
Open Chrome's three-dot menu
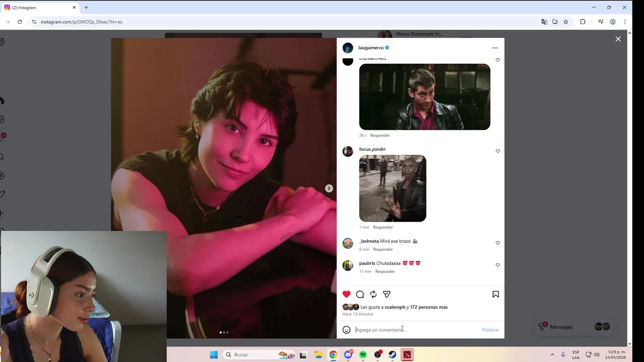pyautogui.click(x=625, y=22)
